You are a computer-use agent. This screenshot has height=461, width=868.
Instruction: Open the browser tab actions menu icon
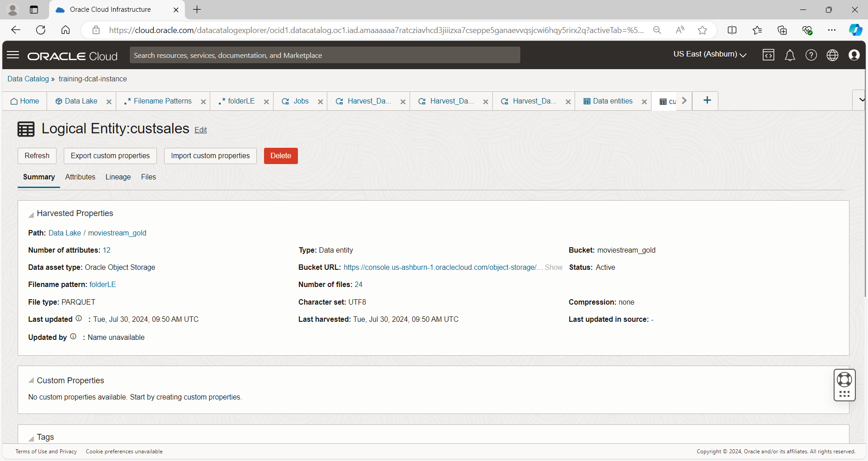click(34, 9)
